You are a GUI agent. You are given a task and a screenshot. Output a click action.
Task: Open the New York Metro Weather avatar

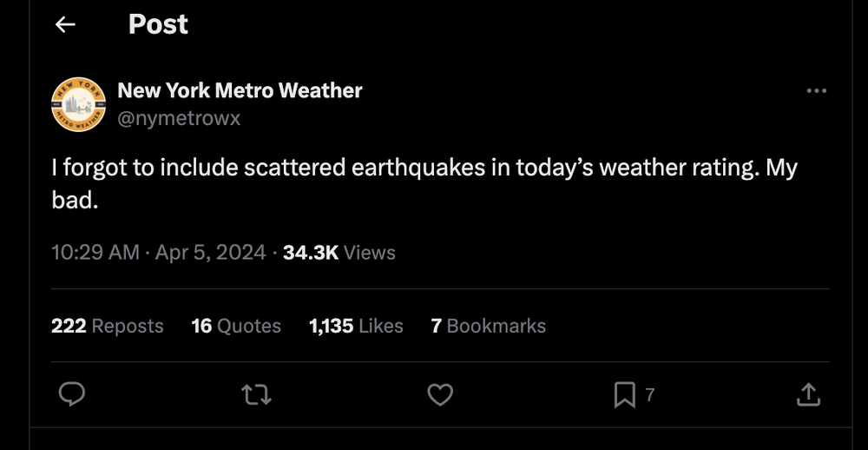pos(78,104)
